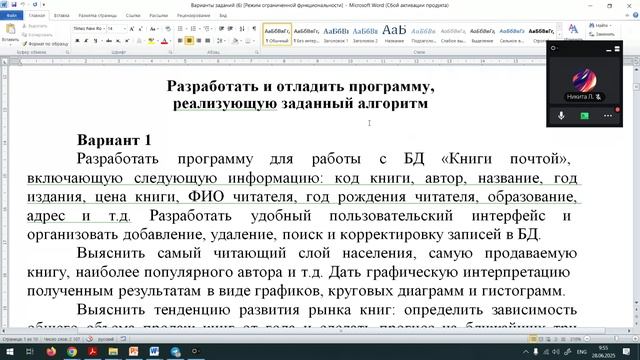Click the ENG language indicator in tray
640x360 pixels.
coord(582,352)
